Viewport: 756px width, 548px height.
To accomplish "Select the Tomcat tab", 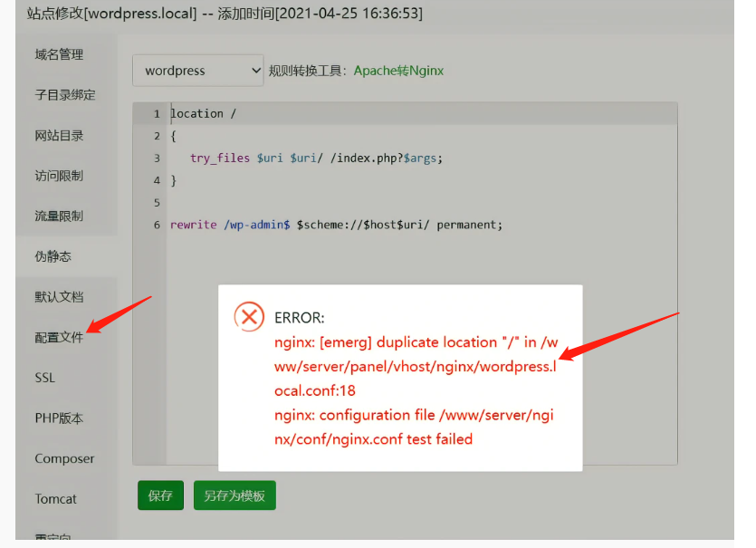I will (55, 499).
